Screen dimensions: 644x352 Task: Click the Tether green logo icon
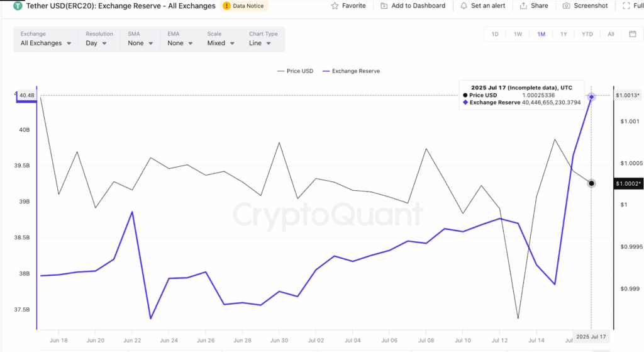(18, 6)
